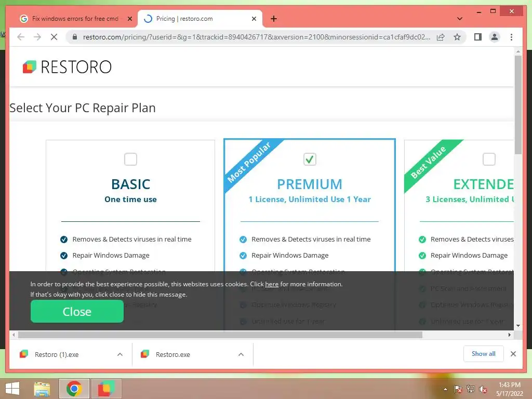Expand Restoro (1).exe download options
This screenshot has height=399, width=532.
120,354
